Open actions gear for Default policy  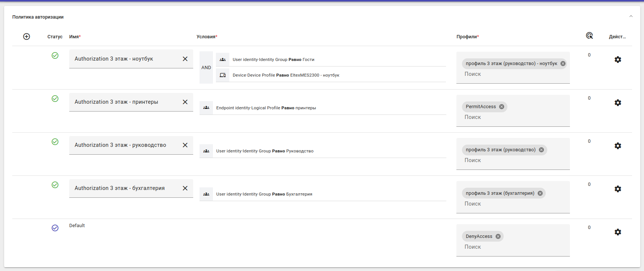[x=618, y=232]
